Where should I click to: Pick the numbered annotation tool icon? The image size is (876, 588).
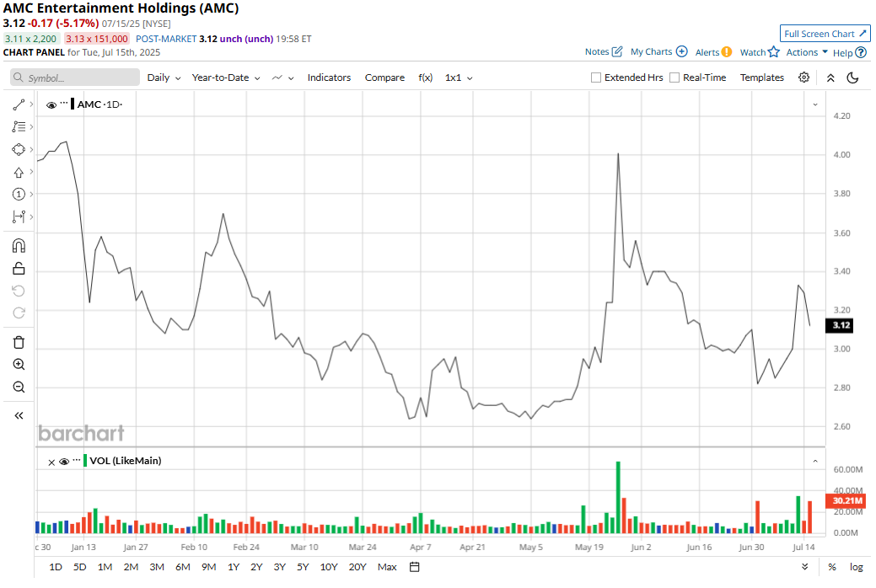point(19,195)
